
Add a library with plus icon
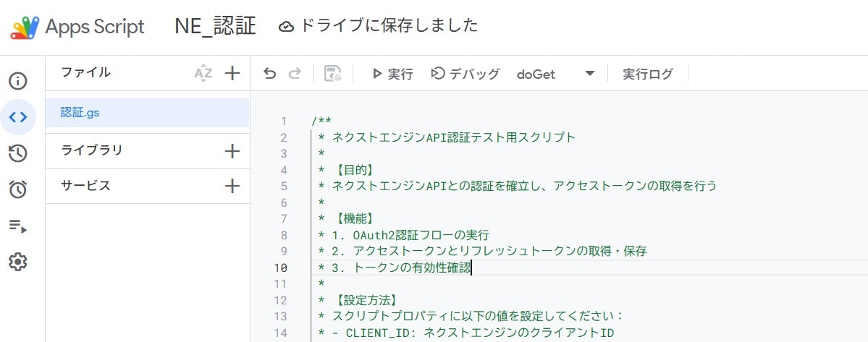pyautogui.click(x=232, y=151)
